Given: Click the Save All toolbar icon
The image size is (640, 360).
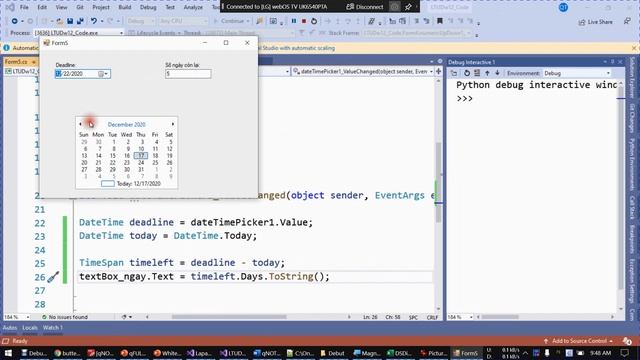Looking at the screenshot, I should (80, 21).
